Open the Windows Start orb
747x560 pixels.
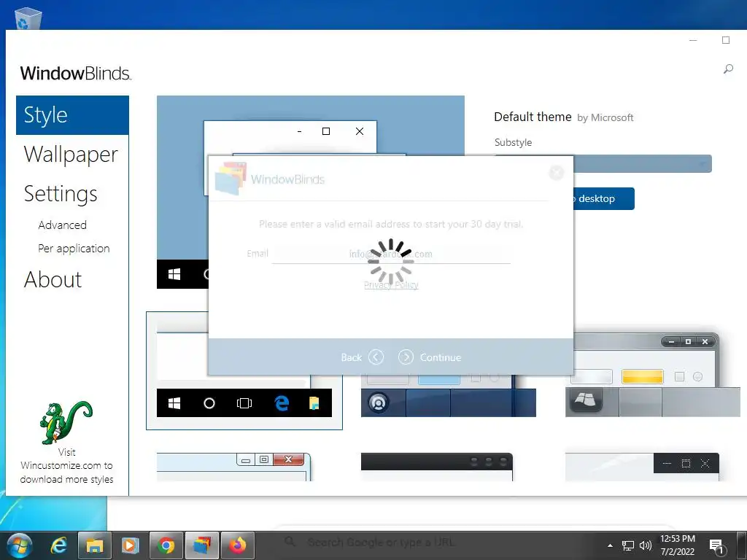20,545
